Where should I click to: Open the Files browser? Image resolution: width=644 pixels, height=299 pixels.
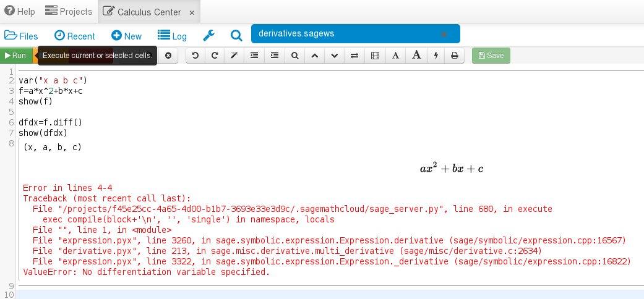(x=22, y=36)
